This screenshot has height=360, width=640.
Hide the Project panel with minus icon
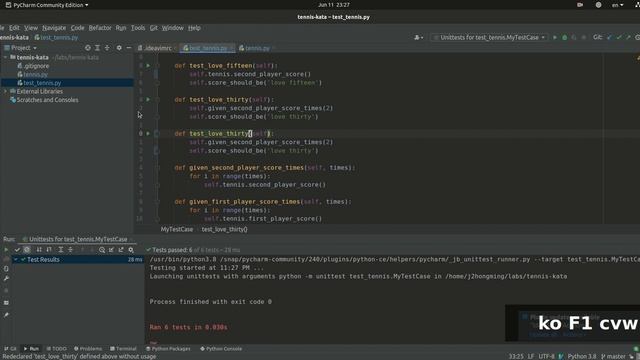point(129,48)
